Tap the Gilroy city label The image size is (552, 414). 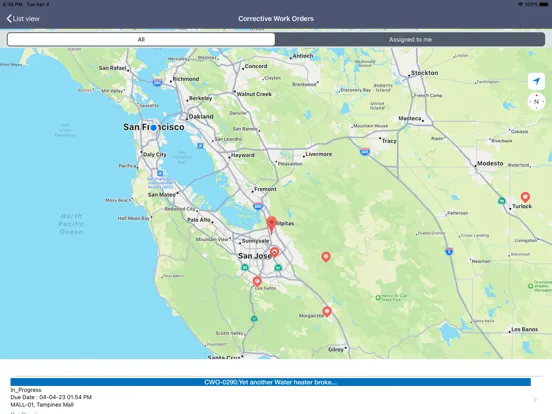pos(335,350)
